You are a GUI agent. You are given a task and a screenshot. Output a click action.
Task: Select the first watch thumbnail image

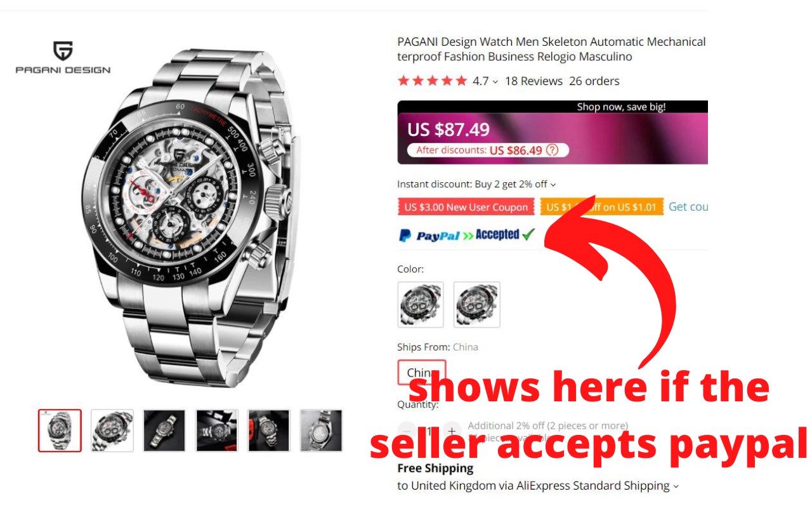coord(60,431)
